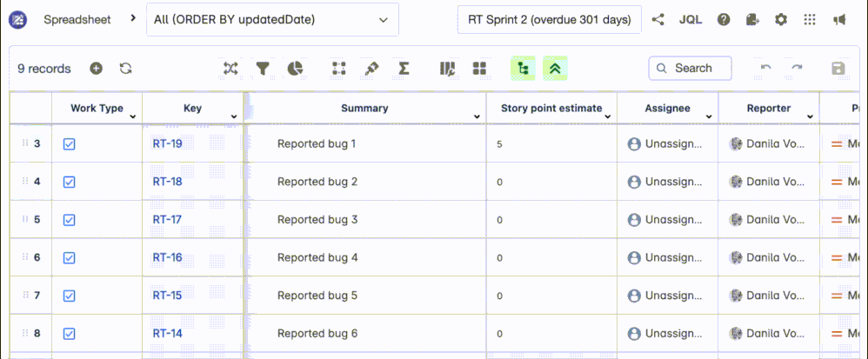Click the work type checkbox for RT-16

coord(70,258)
